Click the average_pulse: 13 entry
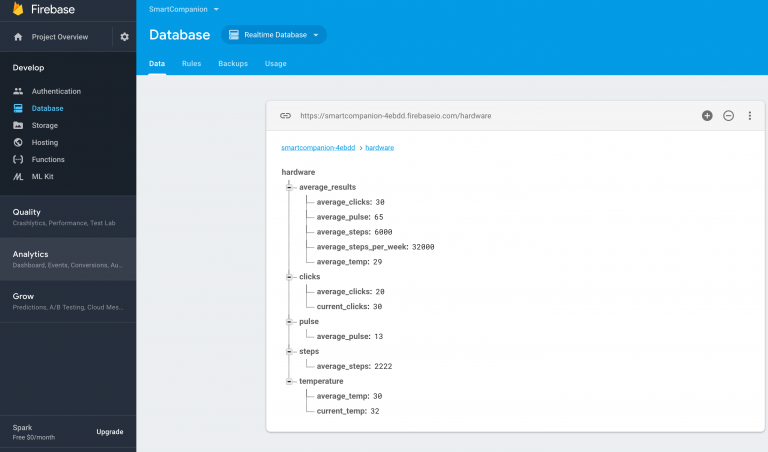This screenshot has width=768, height=452. pyautogui.click(x=350, y=336)
